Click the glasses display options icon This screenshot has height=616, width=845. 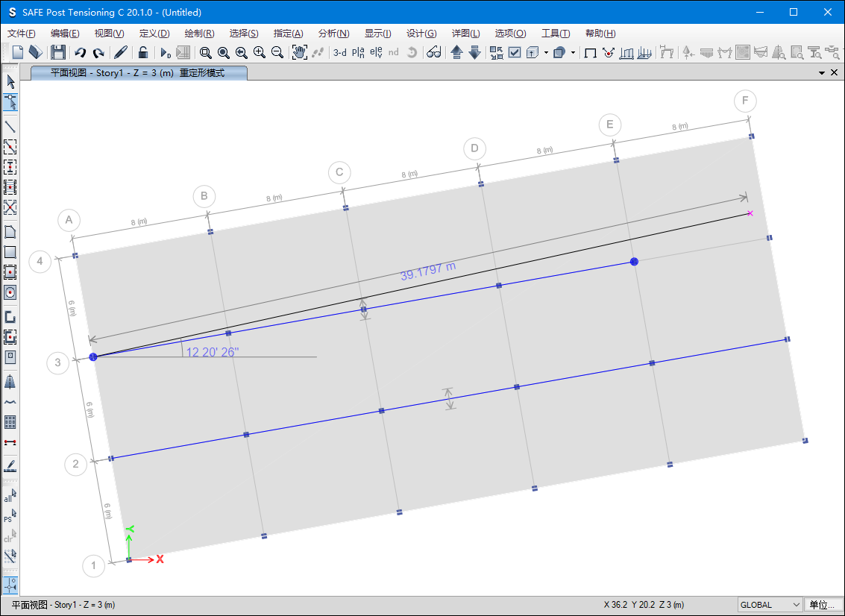pos(433,52)
